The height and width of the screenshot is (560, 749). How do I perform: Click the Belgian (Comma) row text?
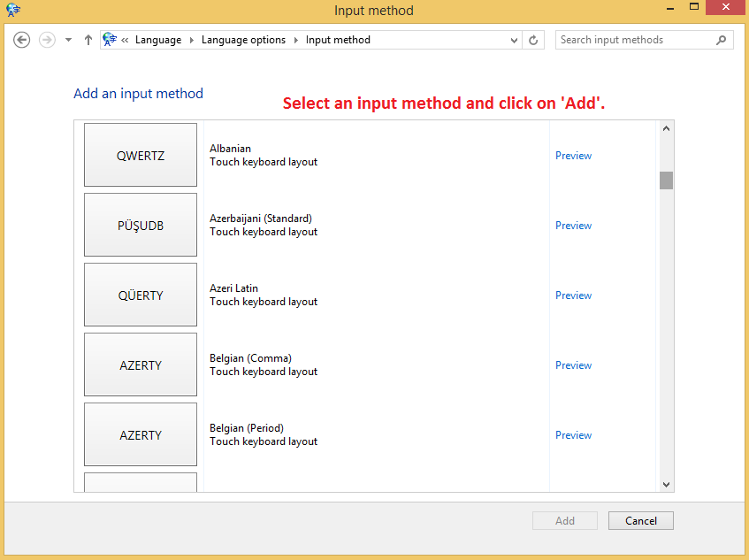tap(264, 365)
